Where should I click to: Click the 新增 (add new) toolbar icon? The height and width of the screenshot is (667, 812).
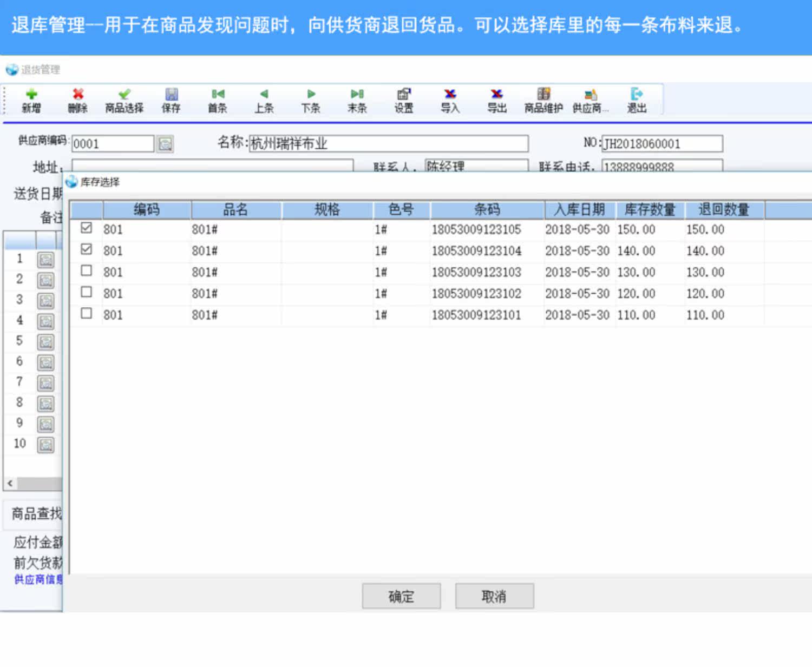pyautogui.click(x=31, y=100)
